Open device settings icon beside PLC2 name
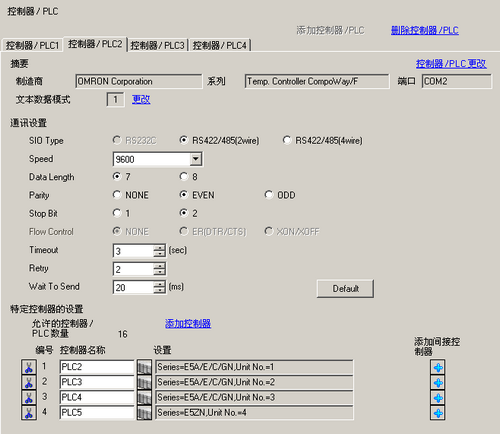Viewport: 500px width, 434px height. (x=144, y=367)
